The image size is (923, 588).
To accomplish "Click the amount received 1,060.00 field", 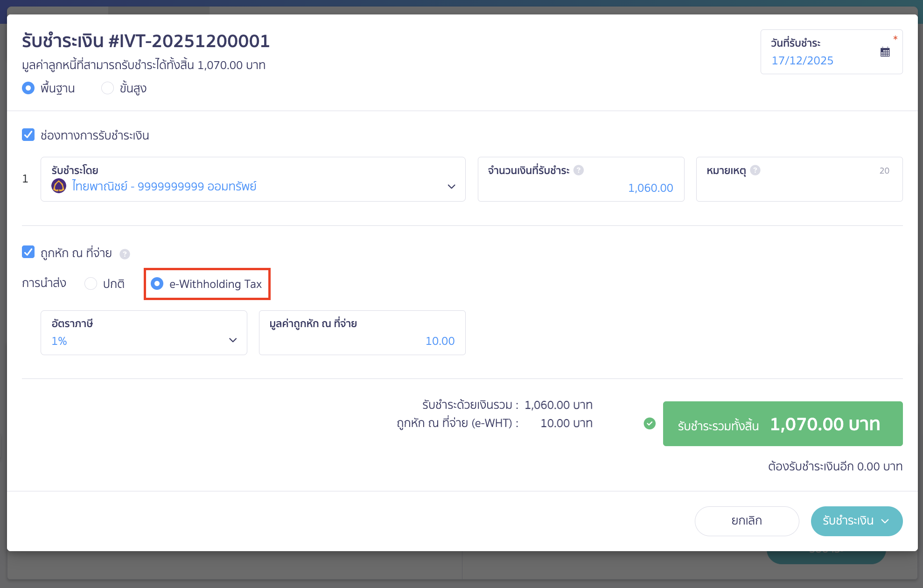I will click(x=580, y=188).
